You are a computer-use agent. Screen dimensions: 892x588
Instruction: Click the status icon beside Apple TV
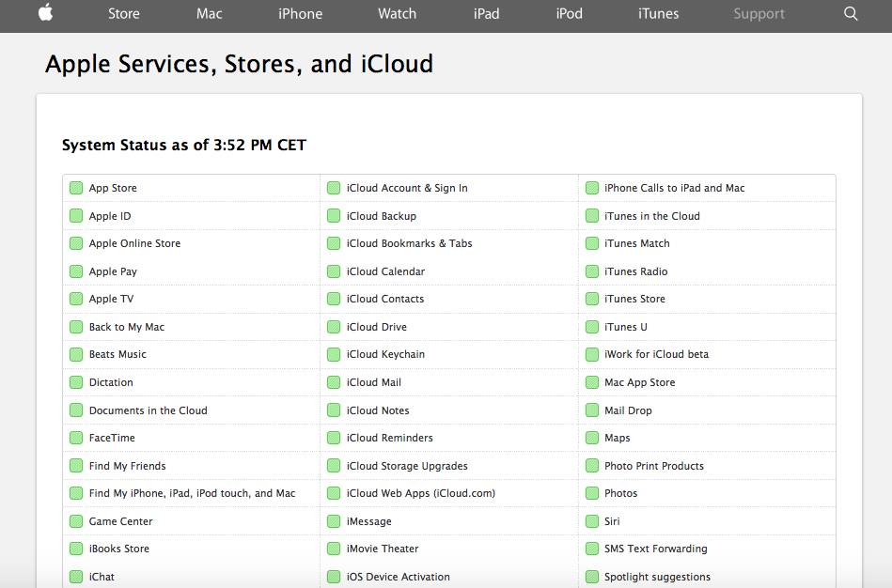click(76, 299)
